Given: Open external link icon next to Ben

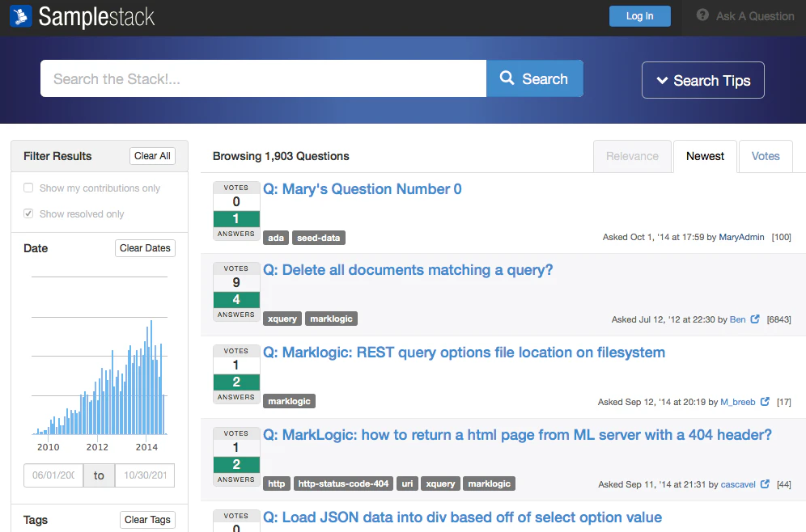Looking at the screenshot, I should click(x=754, y=319).
